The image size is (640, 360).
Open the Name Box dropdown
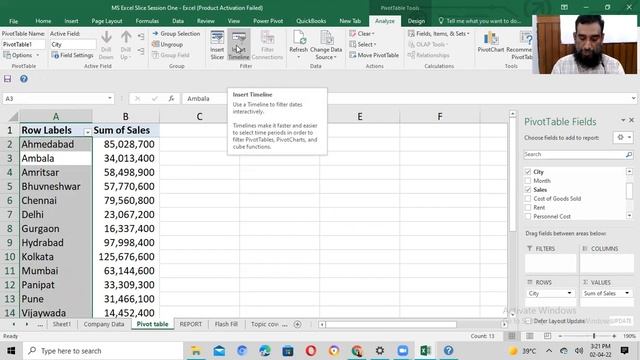[109, 98]
